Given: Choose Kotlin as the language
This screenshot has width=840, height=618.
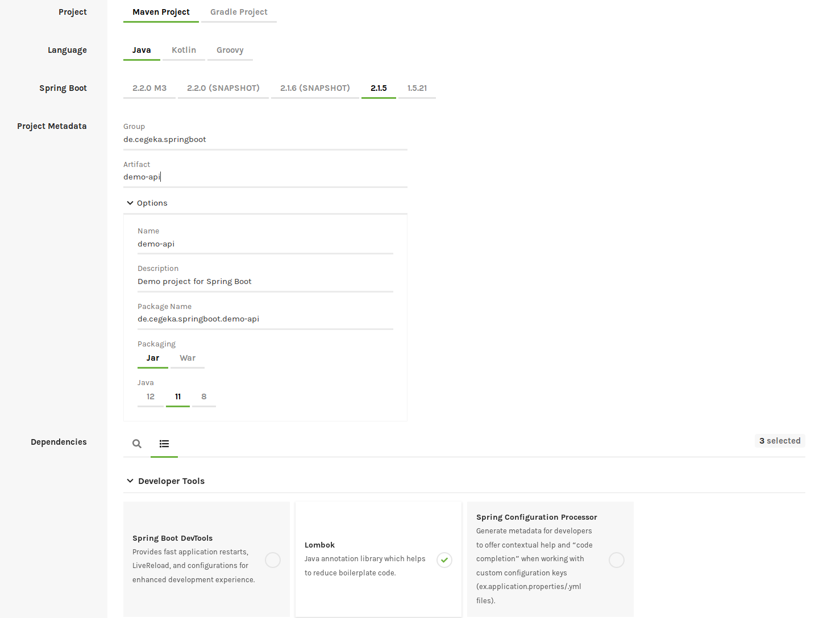Looking at the screenshot, I should coord(184,50).
